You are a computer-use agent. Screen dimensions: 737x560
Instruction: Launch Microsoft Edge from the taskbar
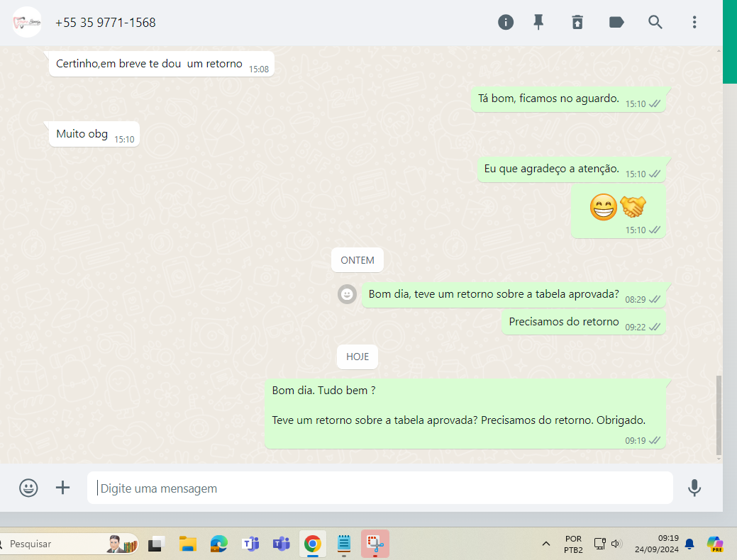click(x=218, y=544)
